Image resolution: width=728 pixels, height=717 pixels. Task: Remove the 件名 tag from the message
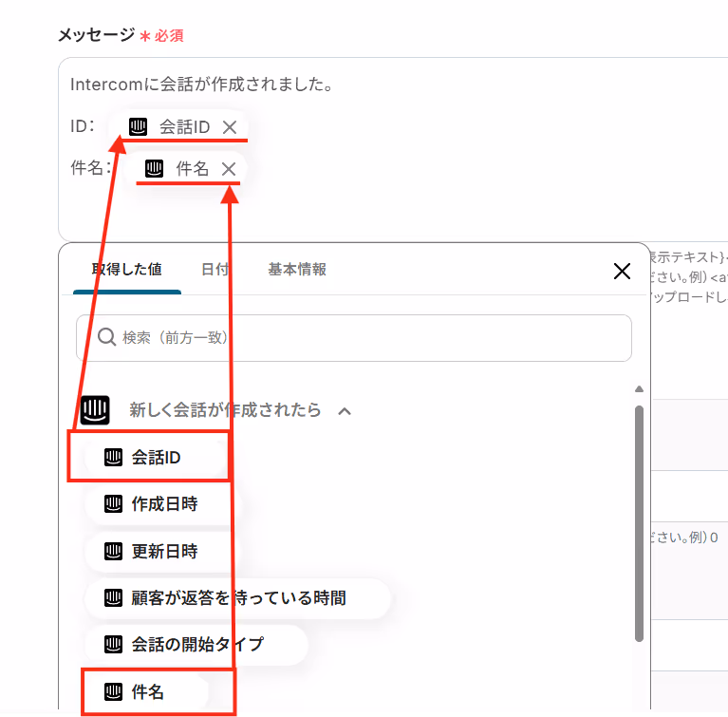tap(229, 169)
